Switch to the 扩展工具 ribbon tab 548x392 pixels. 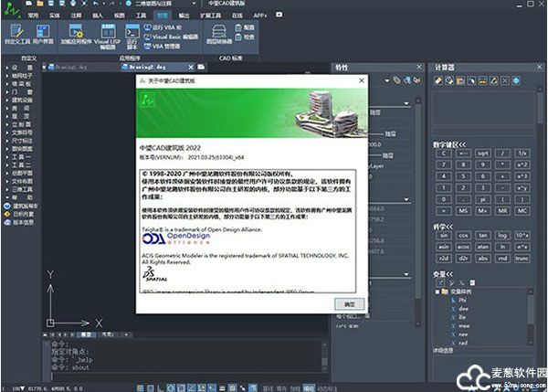[210, 15]
